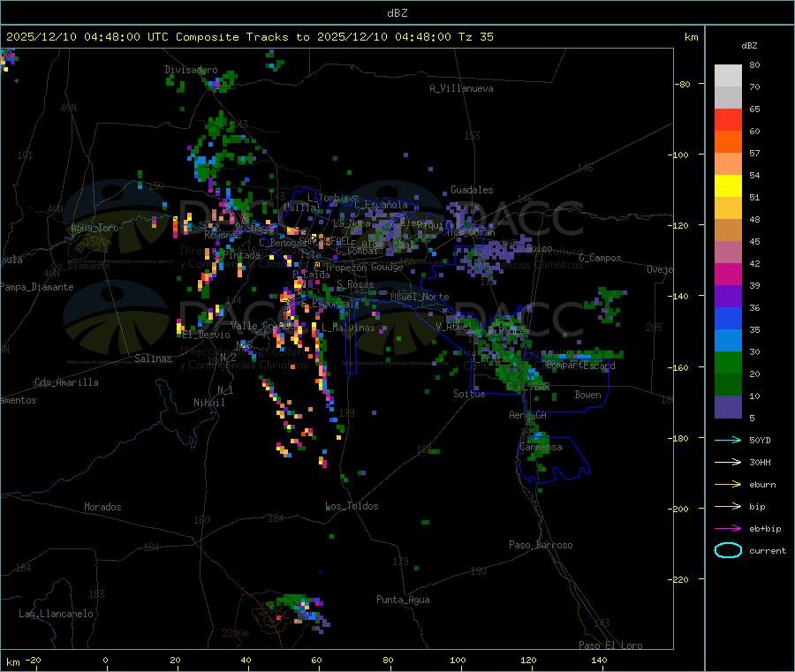Click the Agua_Toro location label

pos(95,228)
